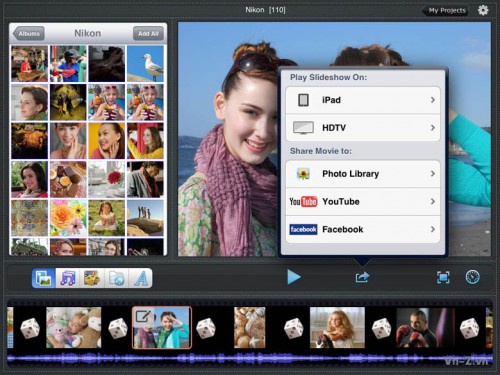The width and height of the screenshot is (500, 375).
Task: Click the edit pencil icon on selected clip
Action: (144, 316)
